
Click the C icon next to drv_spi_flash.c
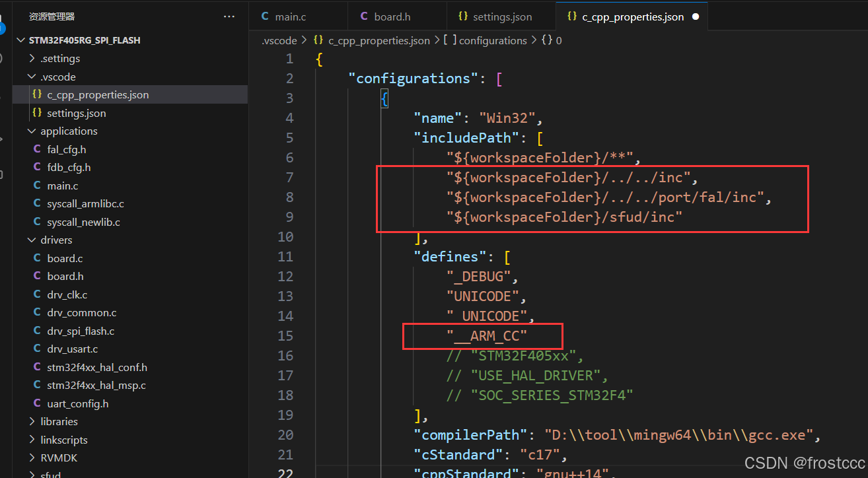pos(37,330)
